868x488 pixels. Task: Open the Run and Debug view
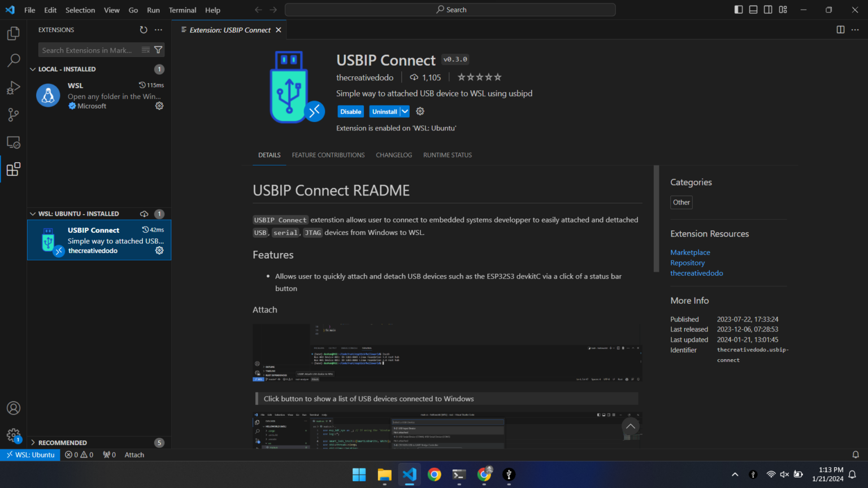coord(13,88)
